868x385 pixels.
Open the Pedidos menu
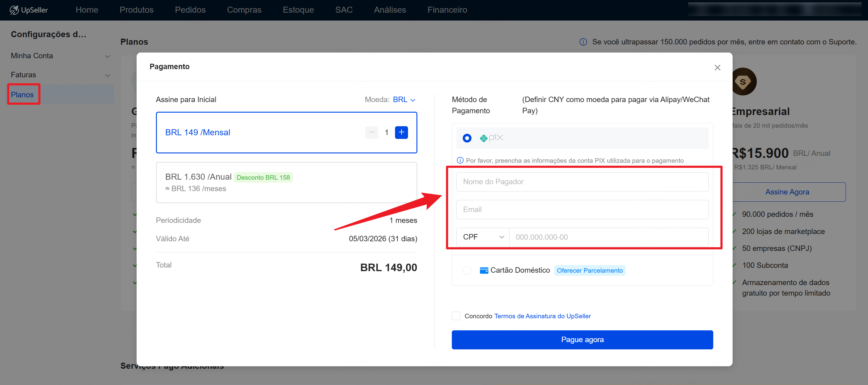pos(190,10)
